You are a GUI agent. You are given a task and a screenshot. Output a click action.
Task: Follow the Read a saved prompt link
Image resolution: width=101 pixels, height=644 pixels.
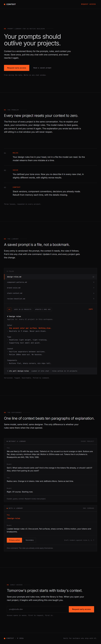point(42,68)
